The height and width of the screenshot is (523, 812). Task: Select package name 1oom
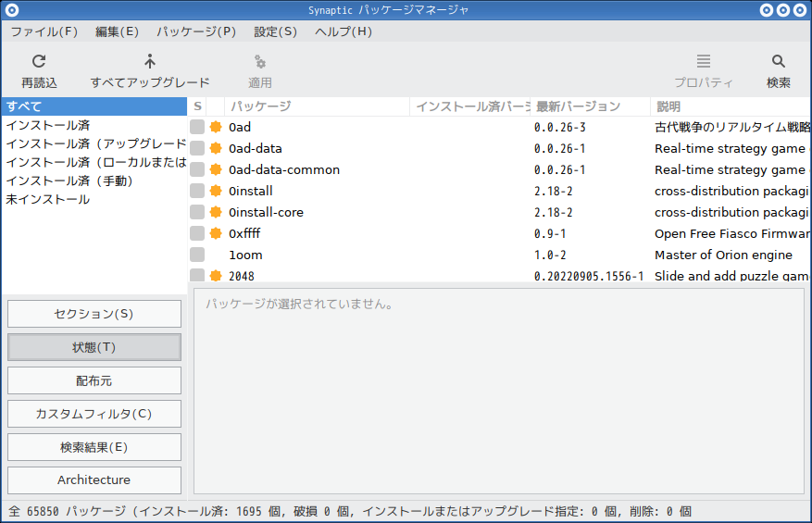(x=245, y=255)
